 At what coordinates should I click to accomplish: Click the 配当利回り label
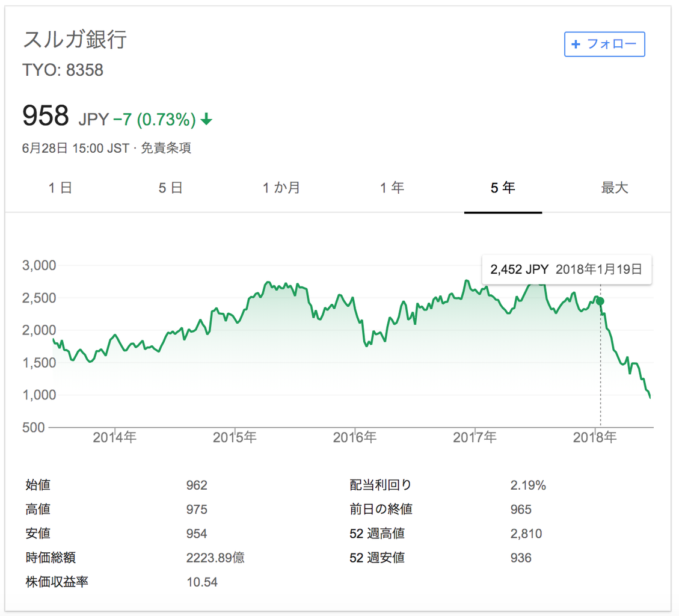(x=380, y=485)
